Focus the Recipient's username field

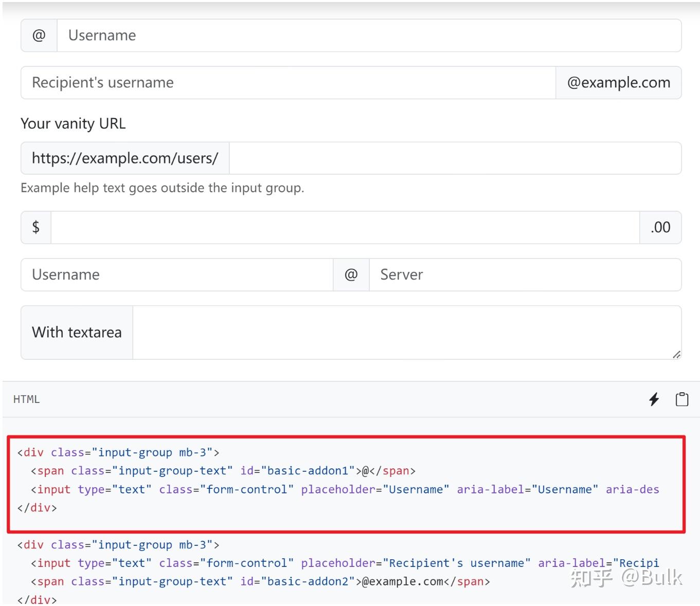pyautogui.click(x=288, y=83)
